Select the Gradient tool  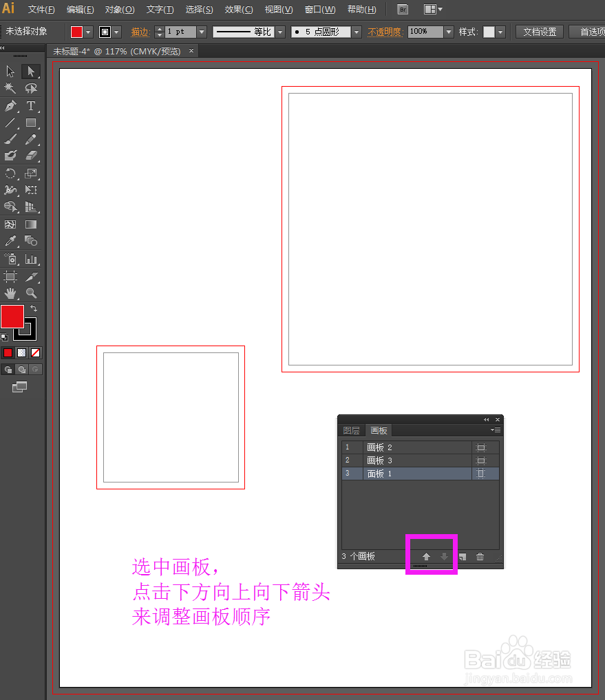coord(30,224)
